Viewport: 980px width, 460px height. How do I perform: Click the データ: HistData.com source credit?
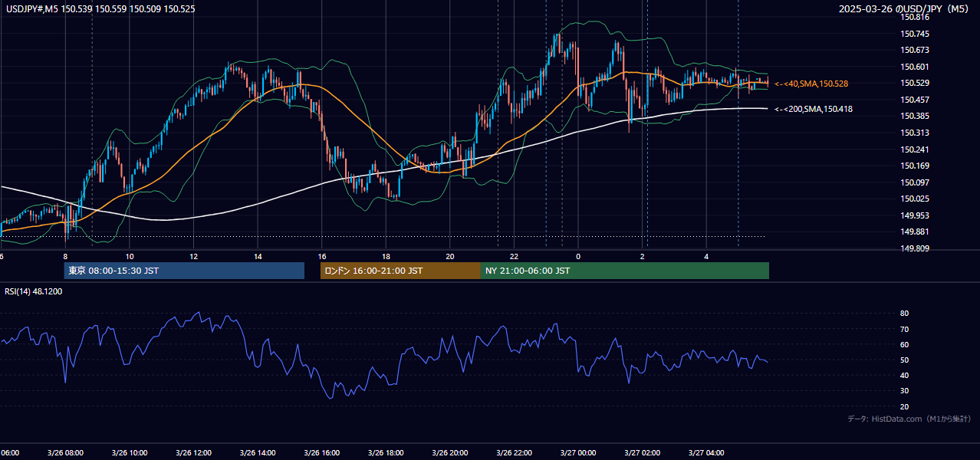tap(909, 419)
